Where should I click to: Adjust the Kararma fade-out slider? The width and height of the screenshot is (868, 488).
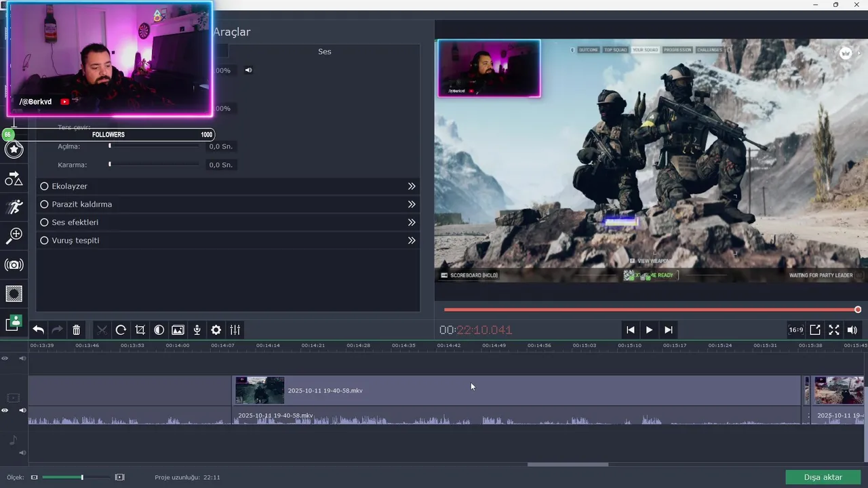[x=154, y=165]
